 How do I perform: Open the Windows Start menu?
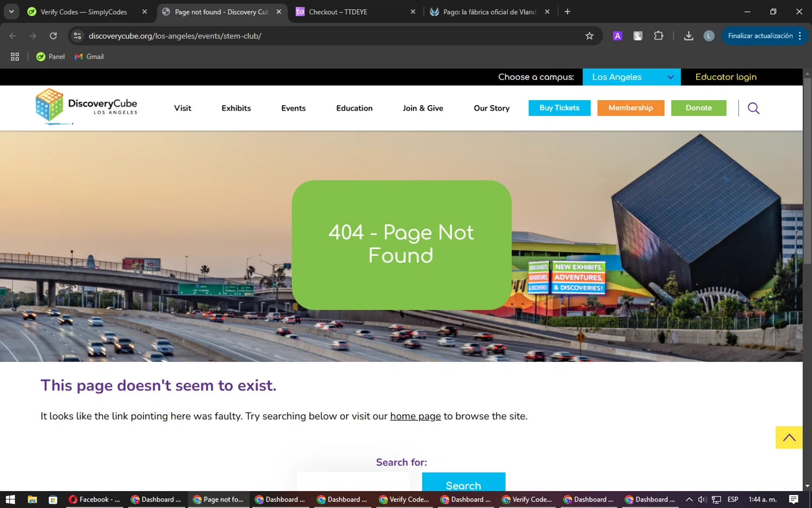tap(10, 500)
